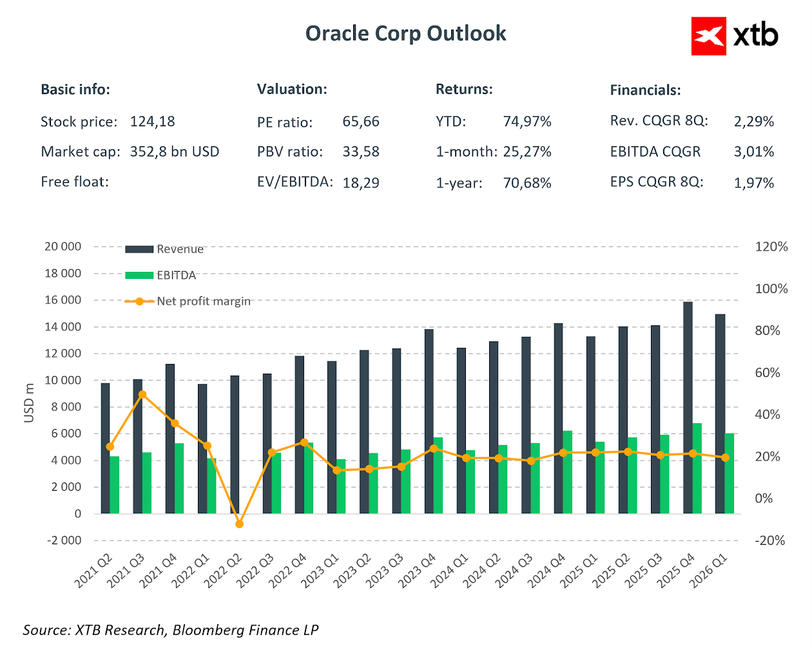
Task: Click the Stock price value 124,18
Action: point(153,122)
